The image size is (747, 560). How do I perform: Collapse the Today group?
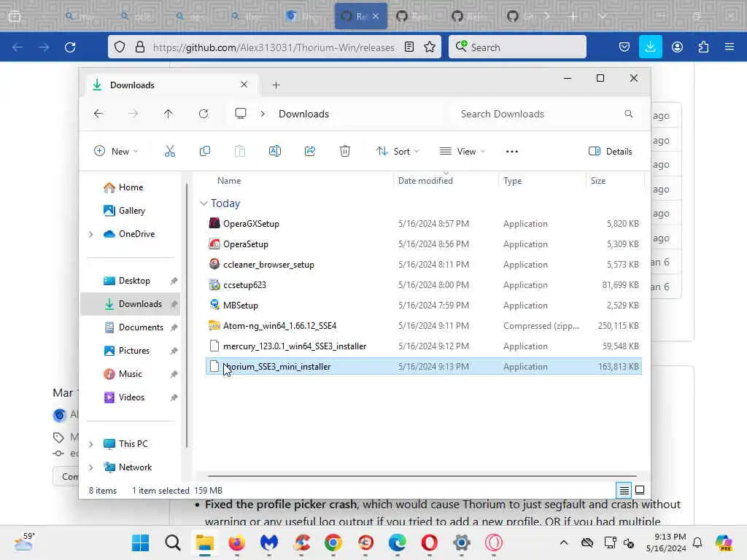pos(204,203)
